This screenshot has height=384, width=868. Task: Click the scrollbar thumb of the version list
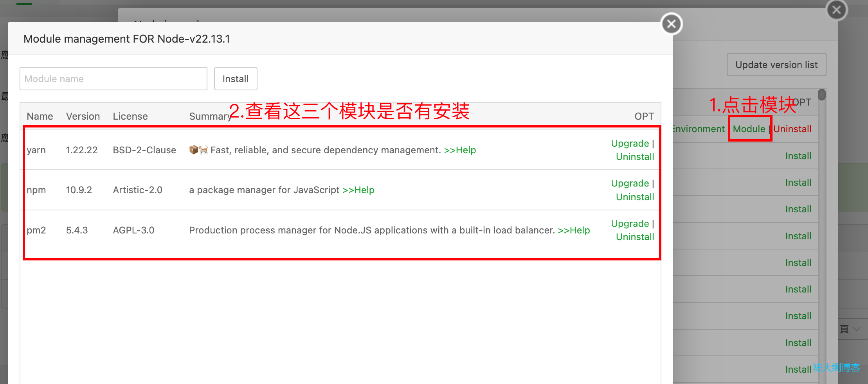(x=822, y=95)
